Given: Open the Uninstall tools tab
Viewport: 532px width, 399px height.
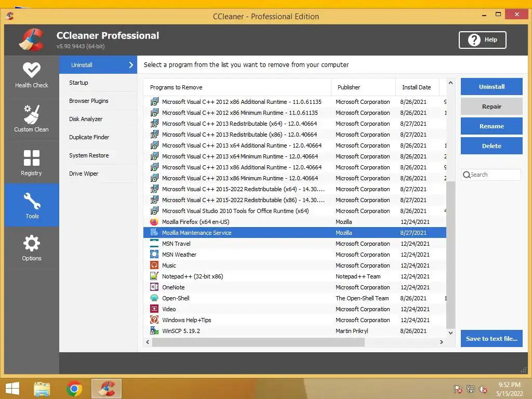Looking at the screenshot, I should pyautogui.click(x=98, y=65).
